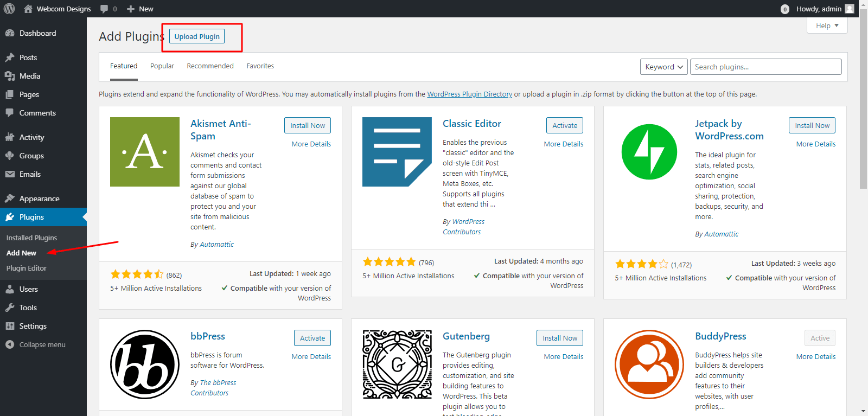
Task: Click the Settings sidebar icon
Action: (10, 326)
